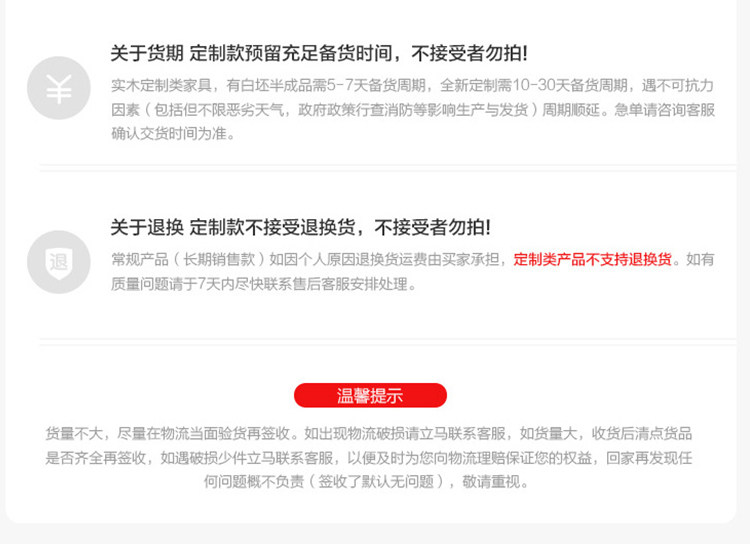
Task: Click the 货量不大 inspection notice paragraph
Action: coord(369,457)
